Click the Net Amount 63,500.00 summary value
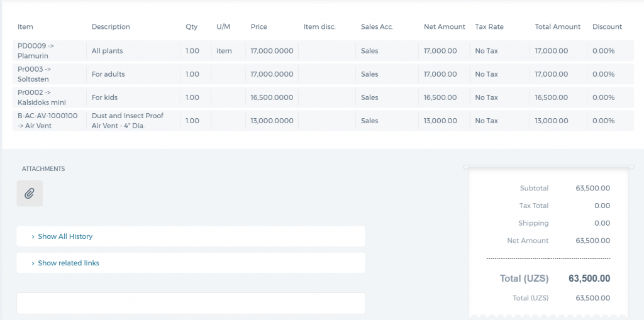Image resolution: width=644 pixels, height=320 pixels. click(592, 240)
